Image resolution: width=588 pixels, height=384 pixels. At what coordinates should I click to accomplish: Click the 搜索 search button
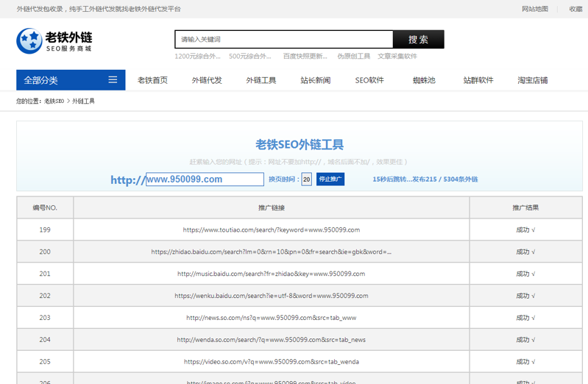(419, 40)
